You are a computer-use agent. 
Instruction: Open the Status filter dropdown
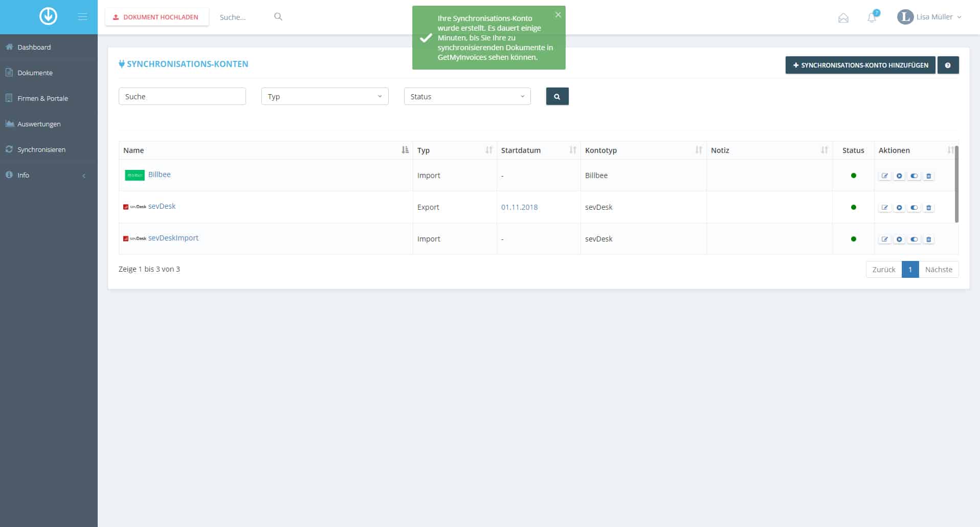pos(467,97)
